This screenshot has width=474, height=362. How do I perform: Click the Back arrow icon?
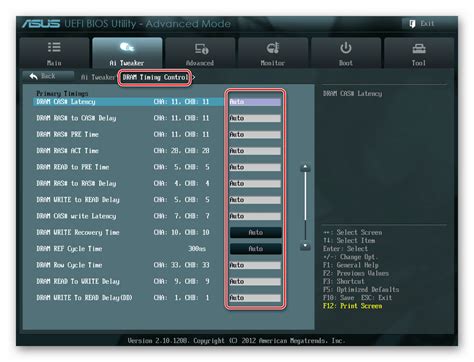click(x=34, y=76)
